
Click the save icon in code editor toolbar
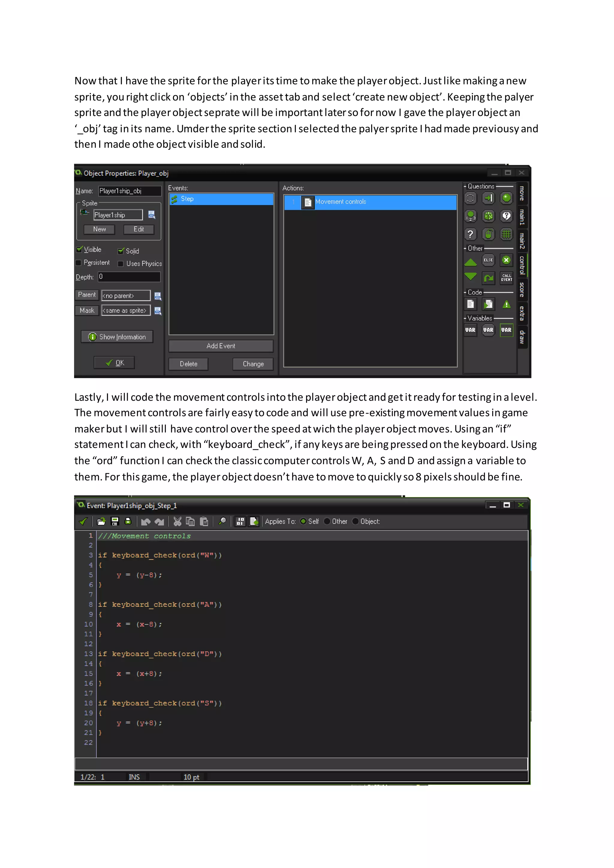[115, 522]
